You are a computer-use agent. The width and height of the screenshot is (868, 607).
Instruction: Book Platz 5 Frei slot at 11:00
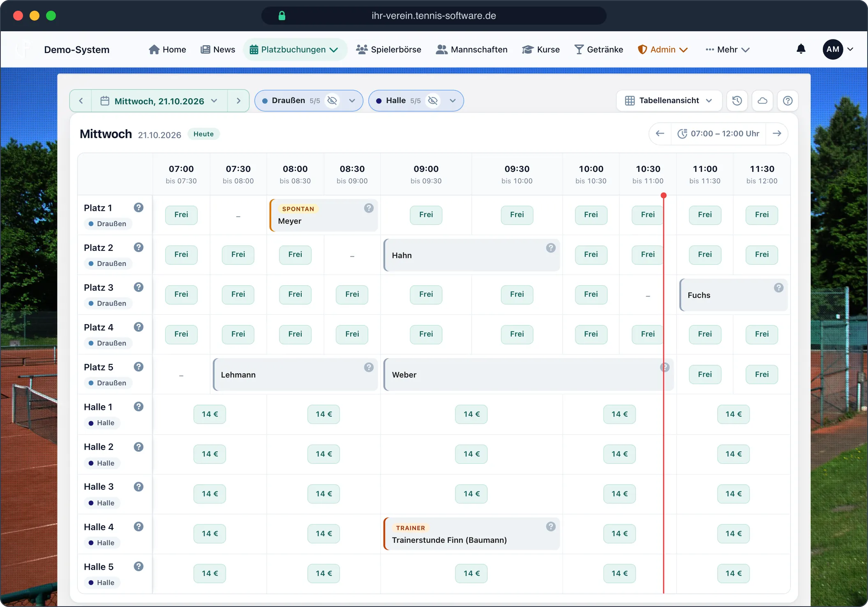point(705,374)
